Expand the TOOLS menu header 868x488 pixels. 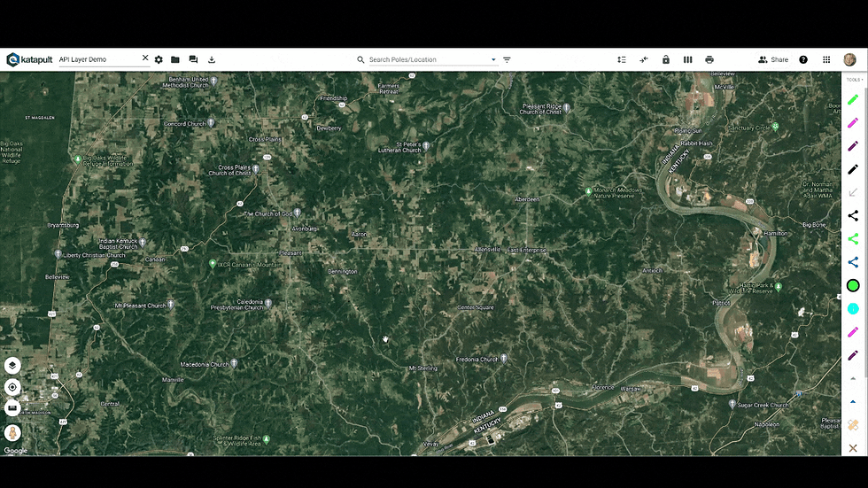click(854, 80)
